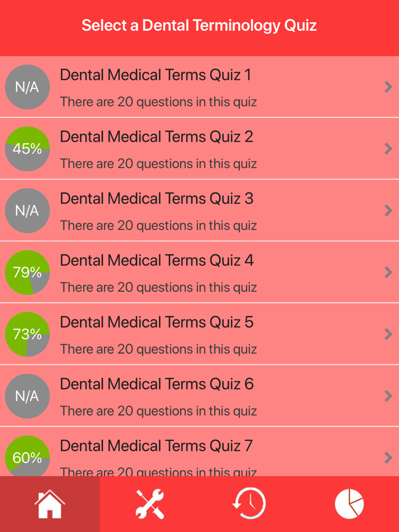
Task: Expand Quiz 3 using its chevron arrow
Action: coord(388,211)
